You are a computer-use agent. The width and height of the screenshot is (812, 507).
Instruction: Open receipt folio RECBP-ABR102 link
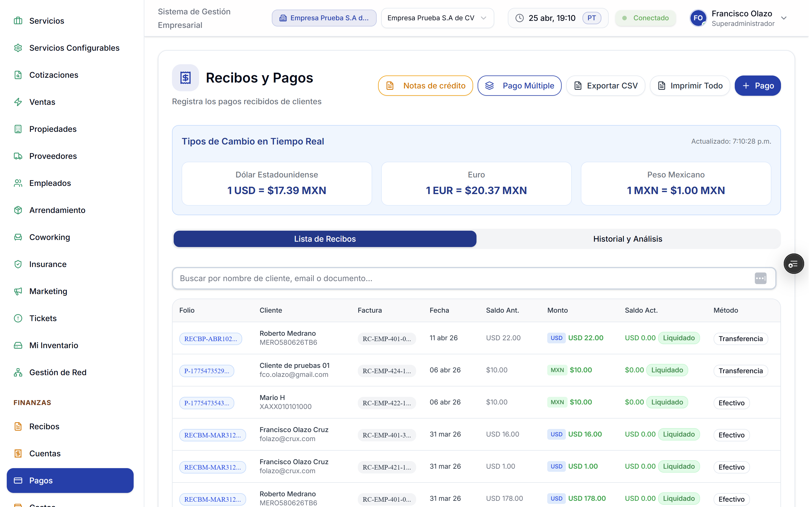click(x=210, y=339)
